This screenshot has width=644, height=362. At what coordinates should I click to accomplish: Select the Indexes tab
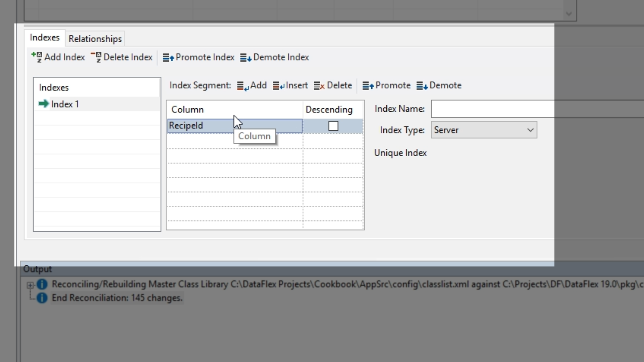45,38
